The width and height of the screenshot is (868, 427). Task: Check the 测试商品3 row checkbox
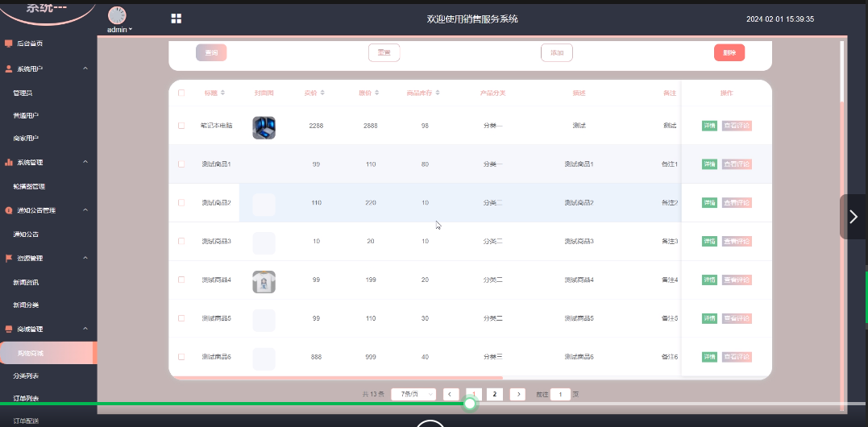click(x=181, y=241)
